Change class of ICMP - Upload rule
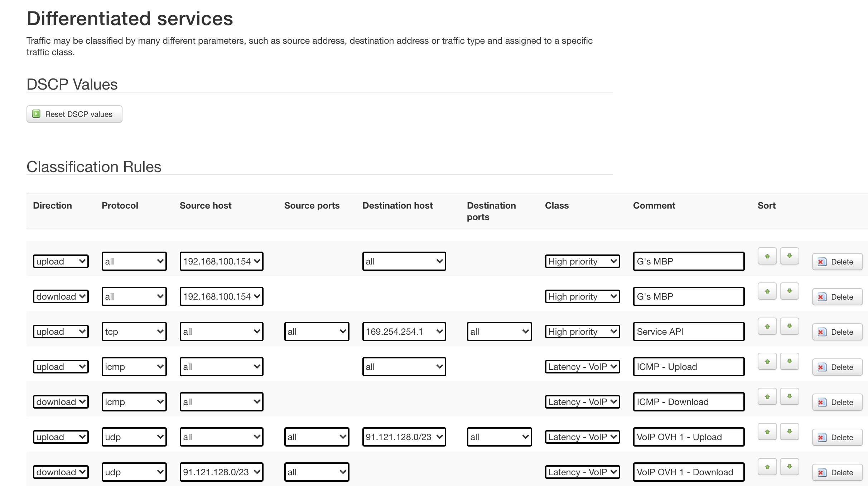This screenshot has width=868, height=486. point(582,367)
